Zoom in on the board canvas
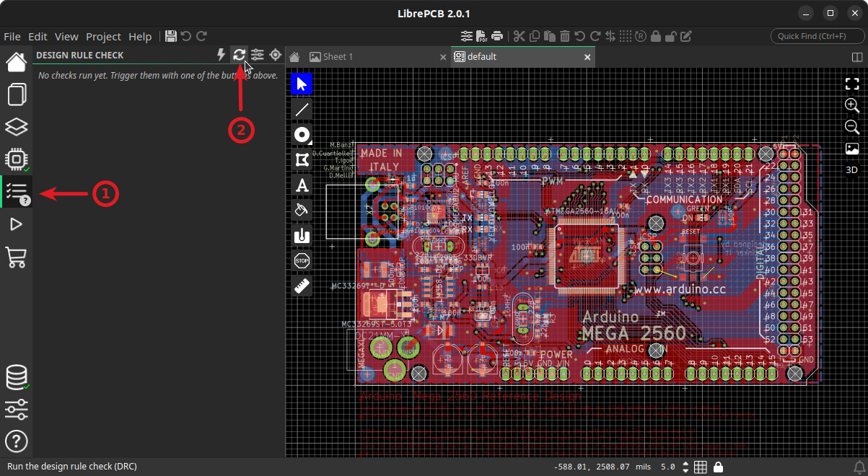 coord(852,105)
